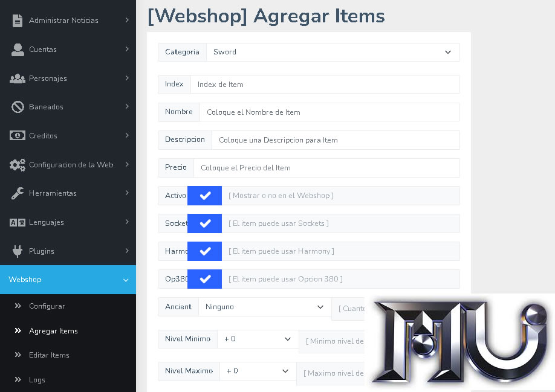Click the Administrar Noticias document icon
The width and height of the screenshot is (555, 392).
(x=18, y=21)
